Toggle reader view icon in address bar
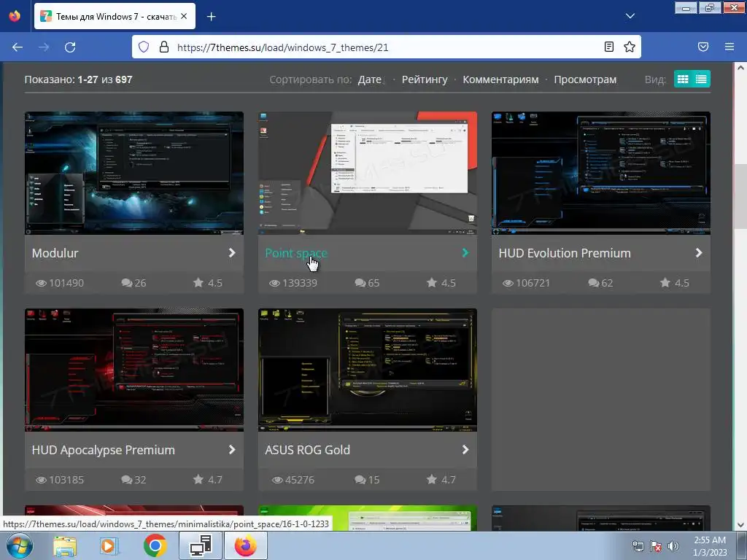The height and width of the screenshot is (560, 747). (609, 47)
